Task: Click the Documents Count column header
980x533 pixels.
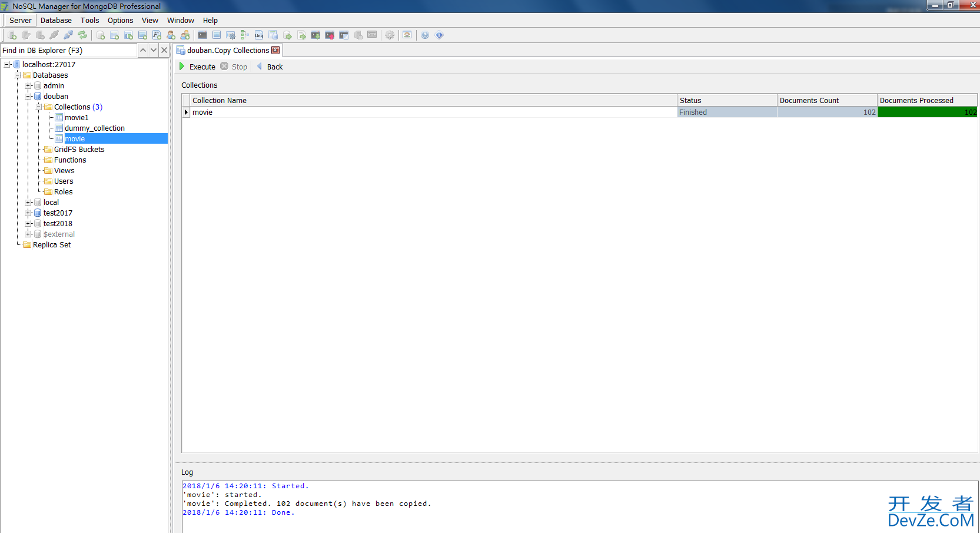Action: [x=827, y=100]
